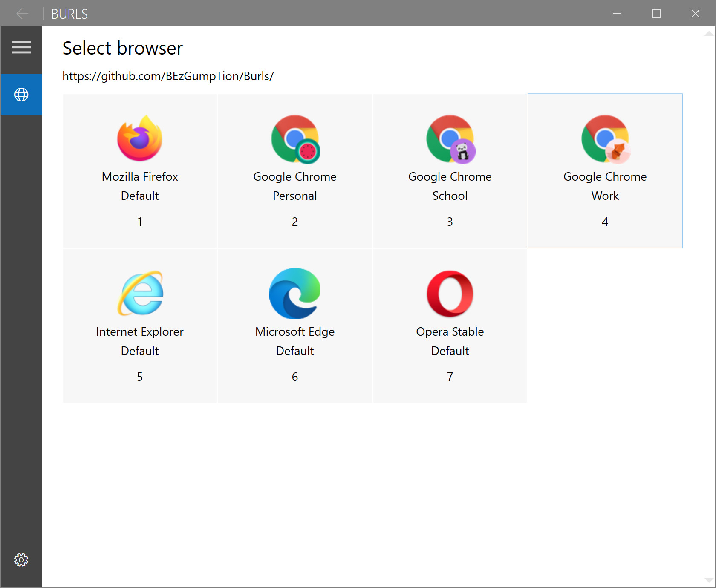The image size is (716, 588).
Task: Select the globe browser tab in sidebar
Action: coord(21,95)
